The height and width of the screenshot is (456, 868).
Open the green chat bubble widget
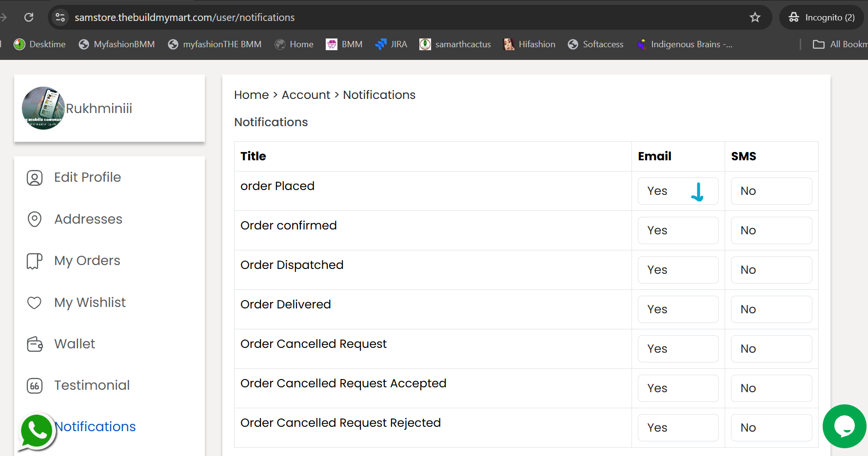point(844,426)
